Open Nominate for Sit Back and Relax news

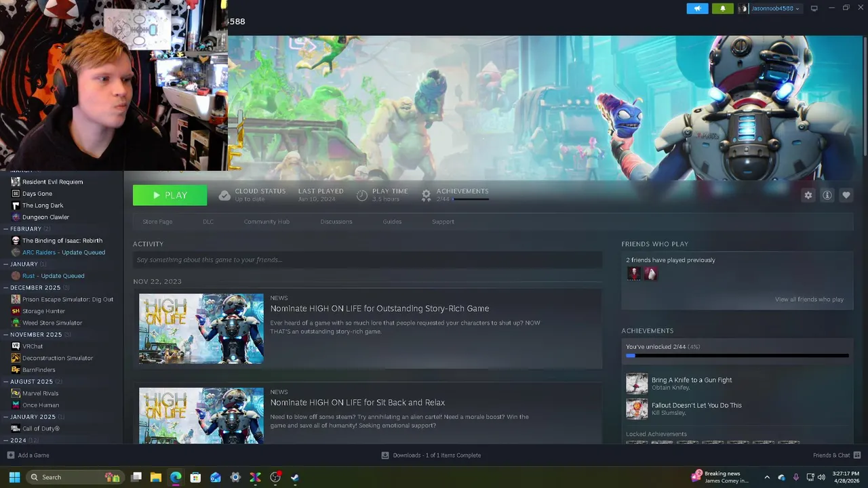[357, 403]
